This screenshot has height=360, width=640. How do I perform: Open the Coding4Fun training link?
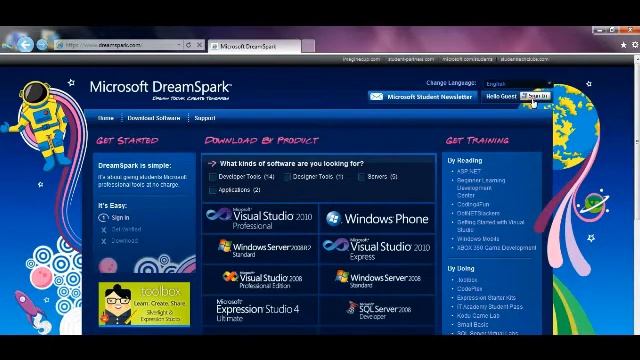click(x=473, y=204)
